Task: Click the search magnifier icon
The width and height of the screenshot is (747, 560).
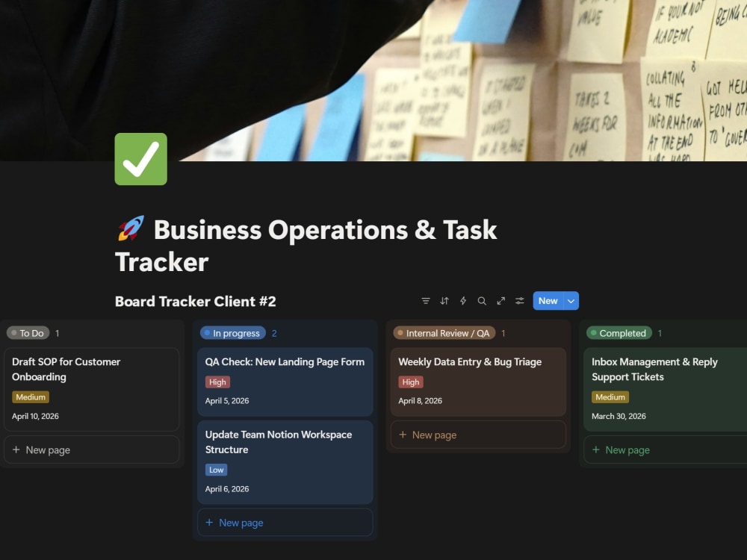Action: tap(482, 301)
